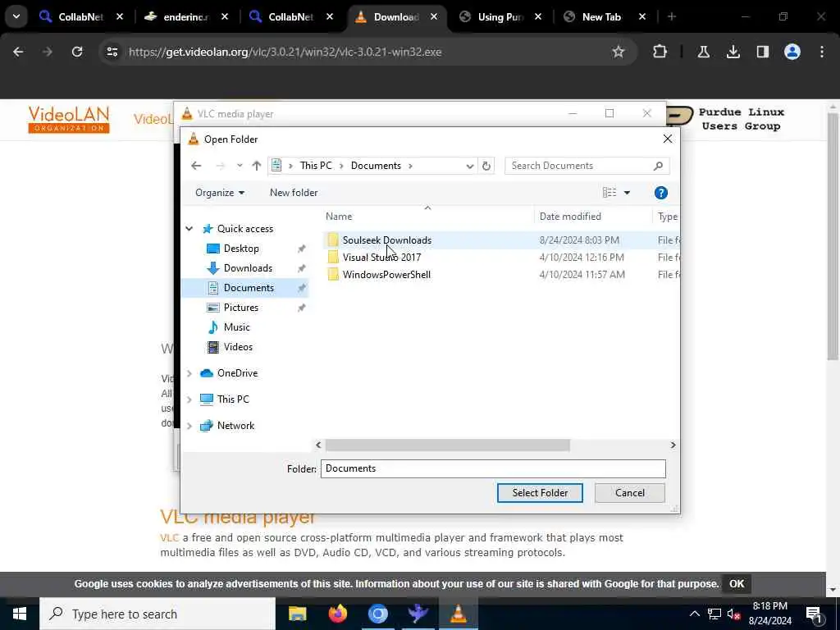The height and width of the screenshot is (630, 840).
Task: Open the Chrome extensions puzzle icon
Action: coord(660,52)
